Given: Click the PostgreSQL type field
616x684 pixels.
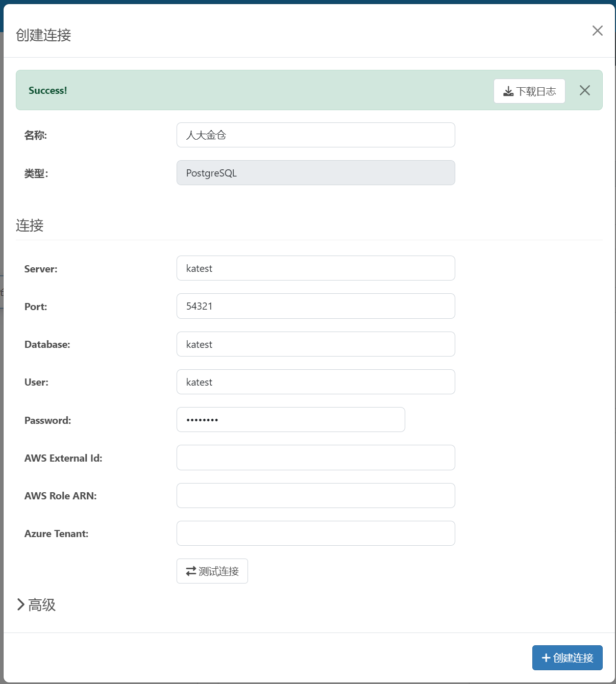Looking at the screenshot, I should tap(316, 173).
